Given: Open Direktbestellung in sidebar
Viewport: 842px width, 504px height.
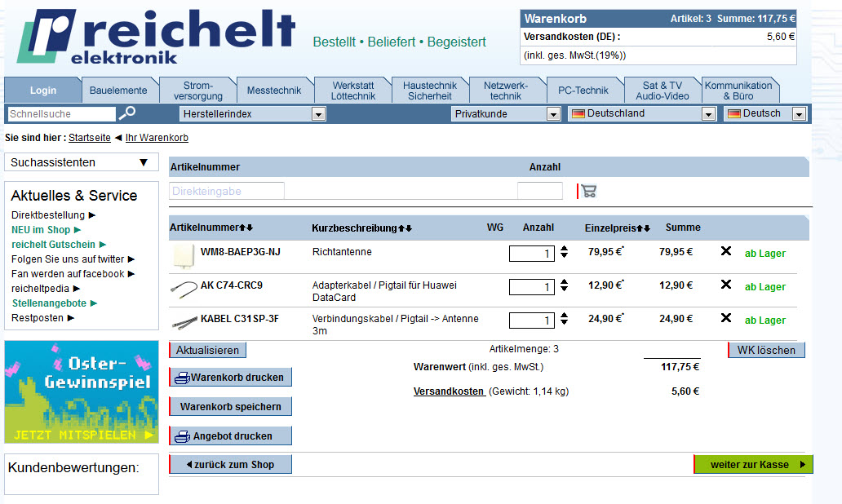Looking at the screenshot, I should tap(53, 214).
